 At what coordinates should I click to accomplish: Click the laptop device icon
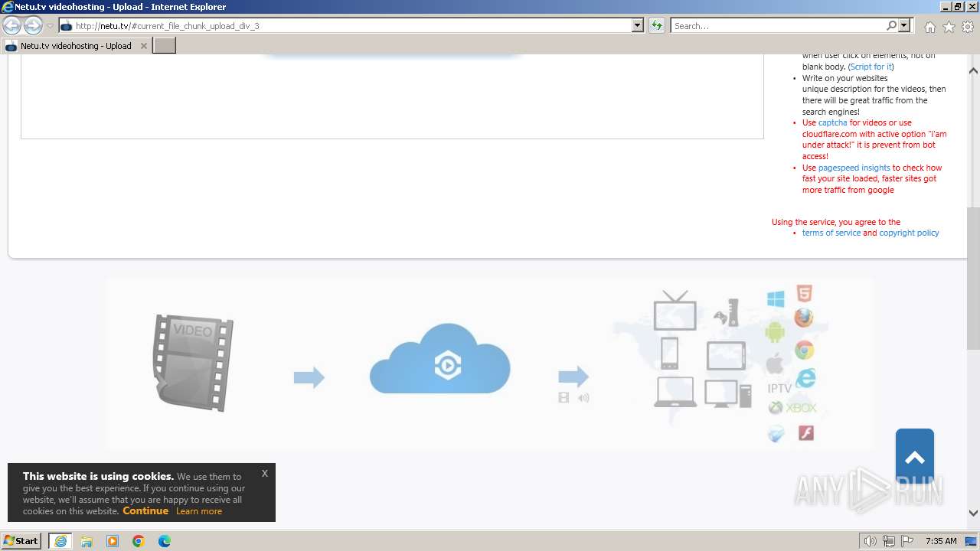pyautogui.click(x=675, y=392)
